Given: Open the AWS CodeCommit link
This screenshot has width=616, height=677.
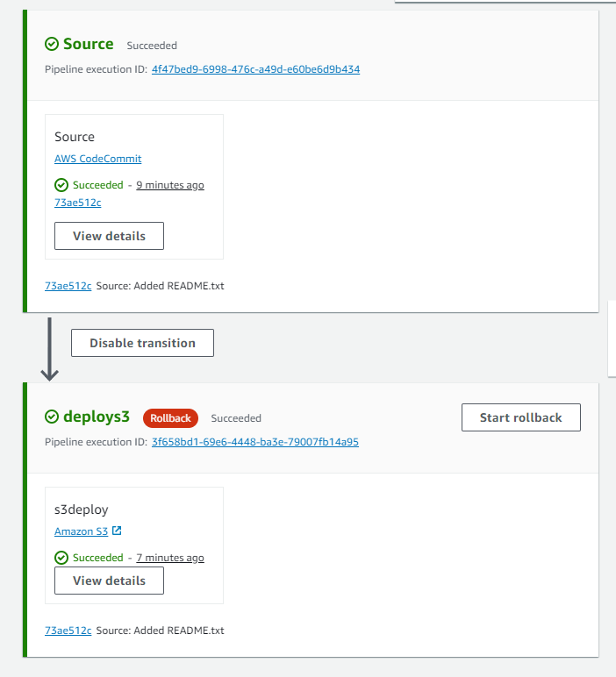Looking at the screenshot, I should (x=97, y=159).
